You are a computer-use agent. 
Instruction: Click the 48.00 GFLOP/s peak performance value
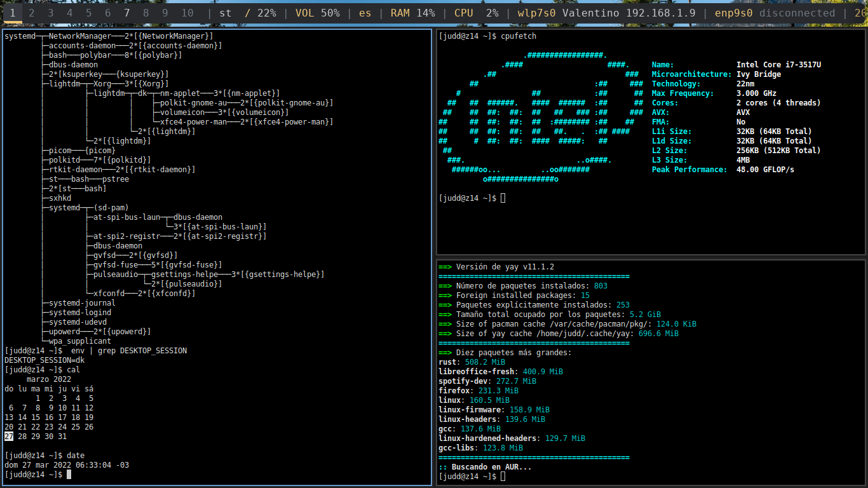pos(765,170)
